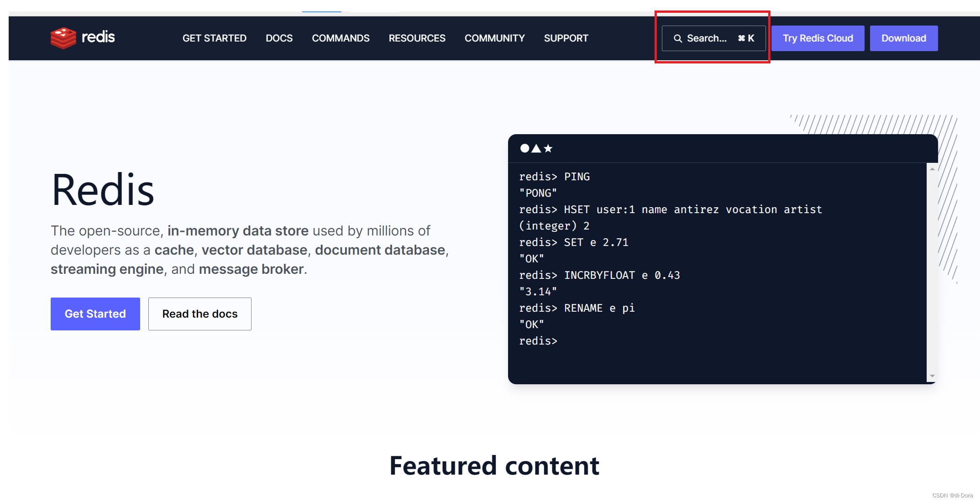This screenshot has height=502, width=980.
Task: Click the triangle icon in terminal header
Action: pos(536,148)
